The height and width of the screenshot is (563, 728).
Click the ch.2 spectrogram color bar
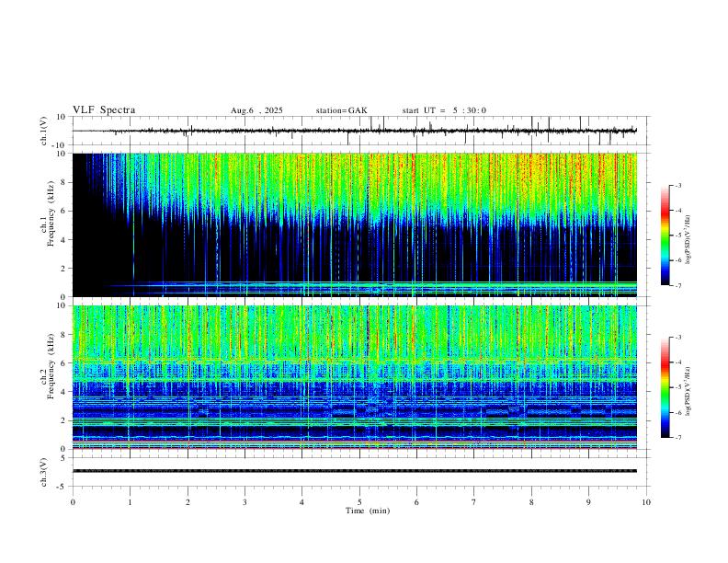[665, 387]
